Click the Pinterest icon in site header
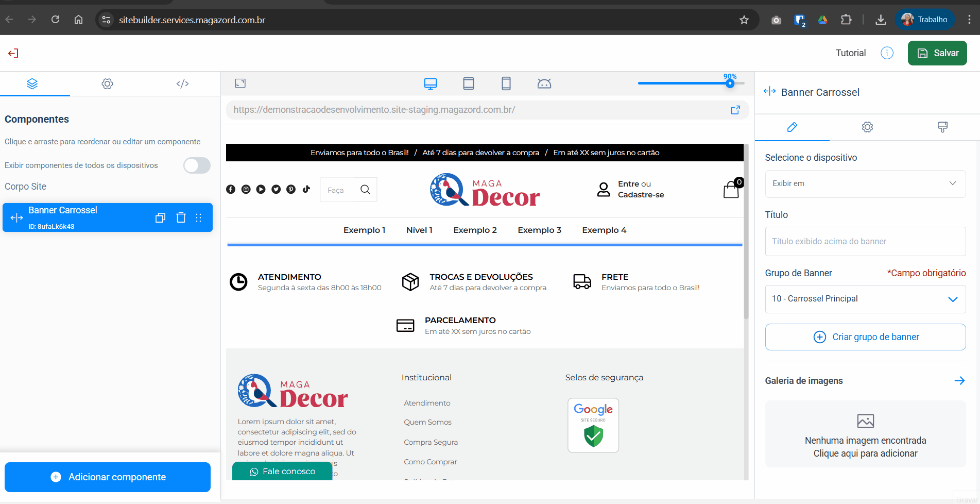Image resolution: width=980 pixels, height=504 pixels. (291, 190)
